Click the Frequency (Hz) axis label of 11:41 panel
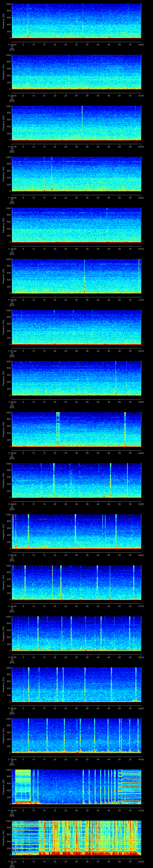Image resolution: width=153 pixels, height=868 pixels. coord(3,838)
